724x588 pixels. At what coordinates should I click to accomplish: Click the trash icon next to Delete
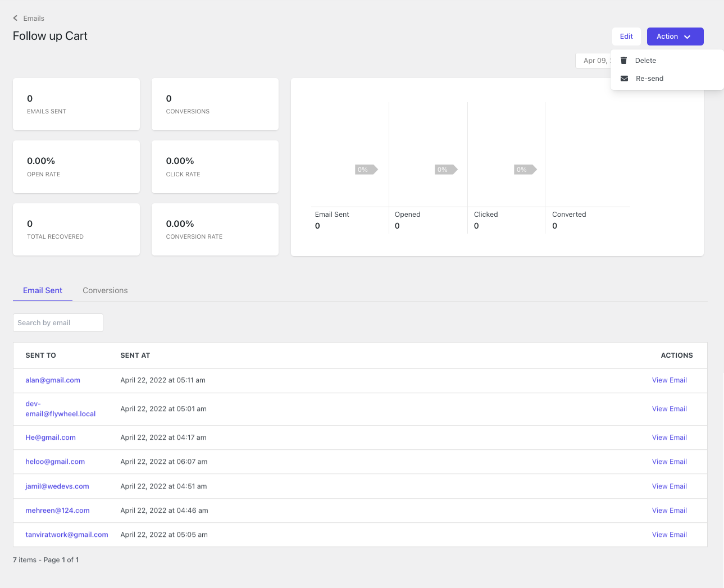click(624, 60)
